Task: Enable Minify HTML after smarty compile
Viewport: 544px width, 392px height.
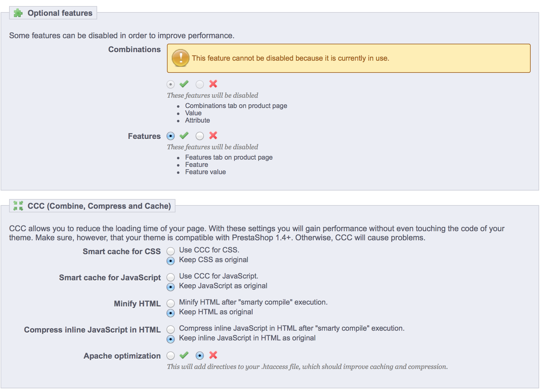Action: click(x=171, y=303)
